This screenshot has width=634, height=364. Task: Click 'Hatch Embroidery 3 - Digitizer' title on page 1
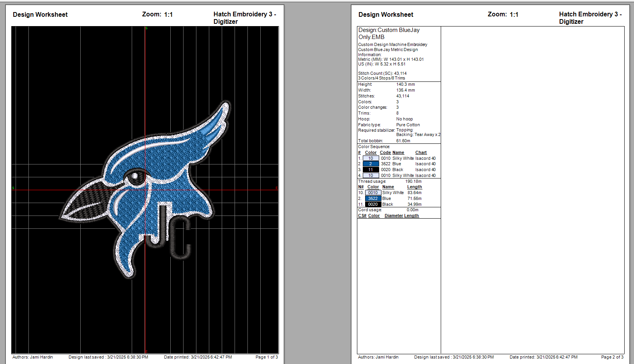[245, 18]
